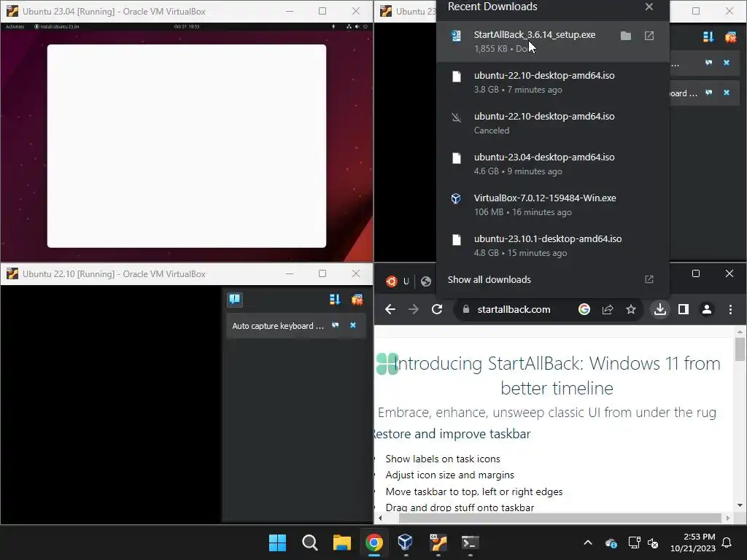Open Chrome side panel
This screenshot has height=560, width=747.
[683, 309]
